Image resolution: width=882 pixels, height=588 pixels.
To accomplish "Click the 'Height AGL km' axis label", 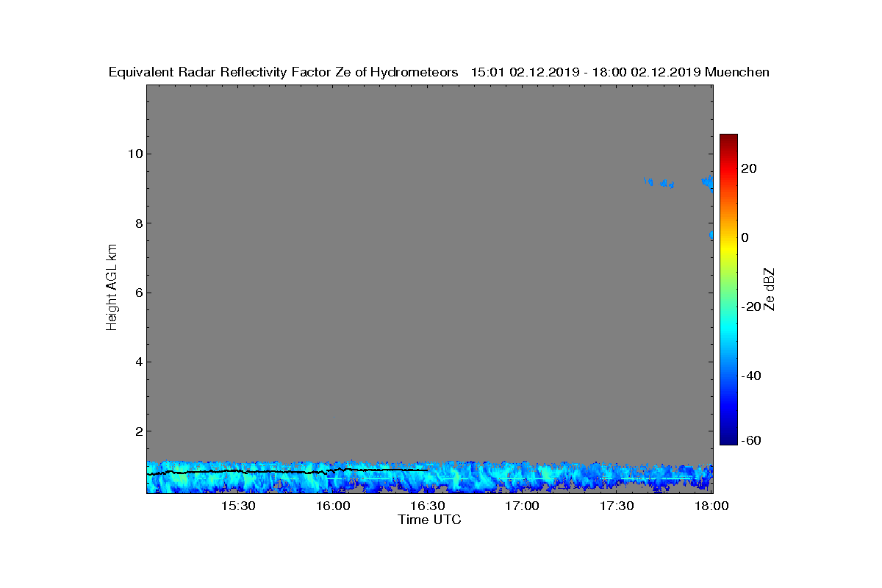I will point(112,288).
